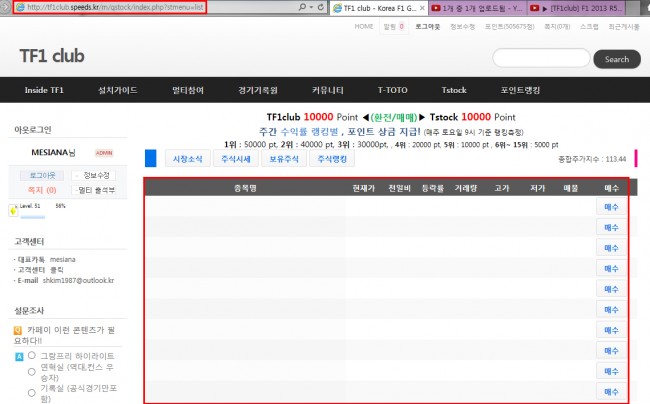
Task: Open the 최근게시물 link
Action: [624, 27]
